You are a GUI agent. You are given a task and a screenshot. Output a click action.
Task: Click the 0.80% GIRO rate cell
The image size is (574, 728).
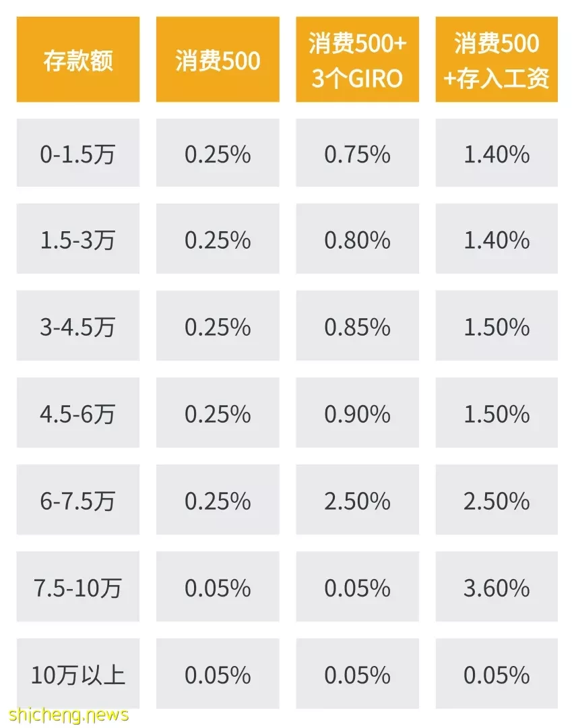pyautogui.click(x=357, y=239)
